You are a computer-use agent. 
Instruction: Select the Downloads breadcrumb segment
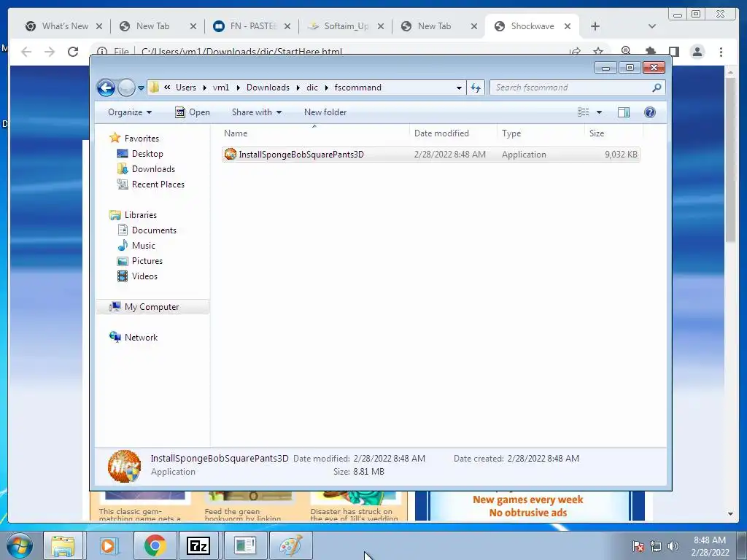tap(268, 87)
